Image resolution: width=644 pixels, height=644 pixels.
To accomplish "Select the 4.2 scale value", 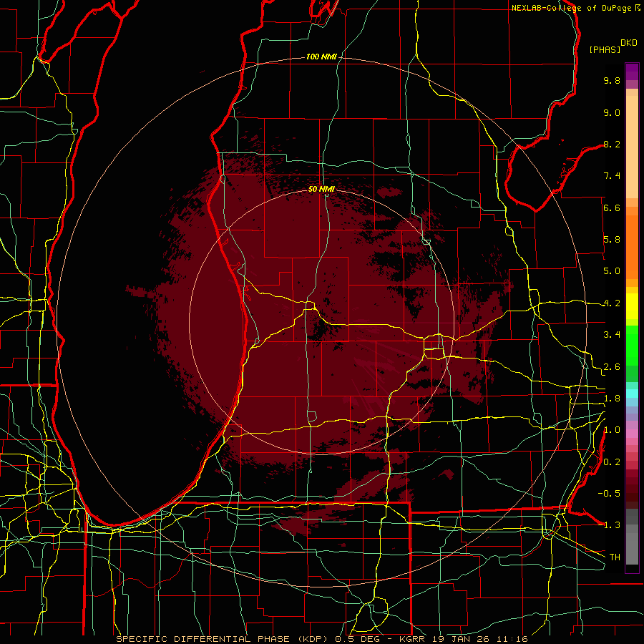I will point(612,303).
